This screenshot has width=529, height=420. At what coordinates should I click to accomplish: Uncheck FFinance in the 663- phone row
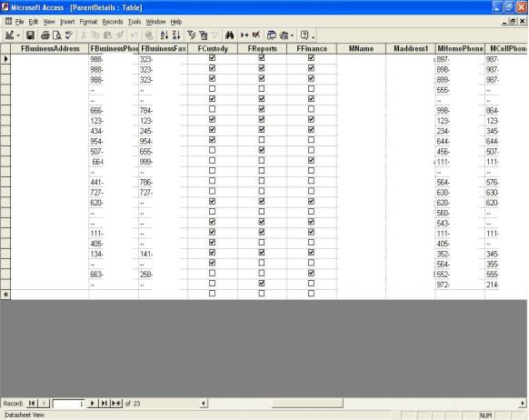(311, 273)
